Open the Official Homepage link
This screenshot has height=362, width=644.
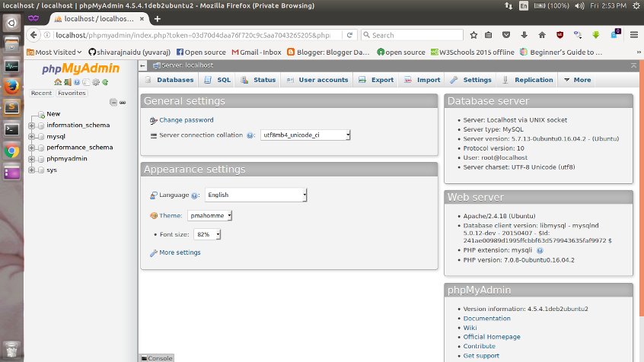pos(492,337)
